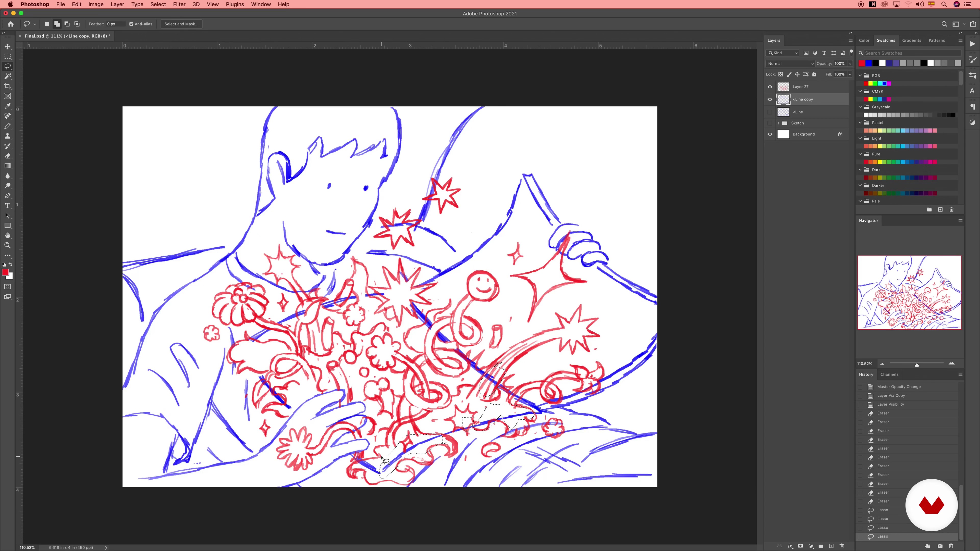Select the Rectangular Marquee tool
This screenshot has width=980, height=551.
(8, 56)
